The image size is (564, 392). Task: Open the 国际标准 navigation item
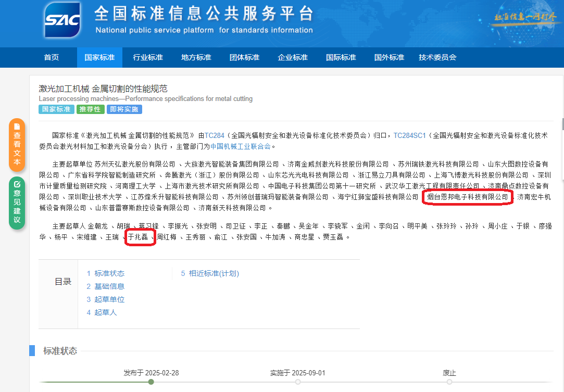click(341, 58)
